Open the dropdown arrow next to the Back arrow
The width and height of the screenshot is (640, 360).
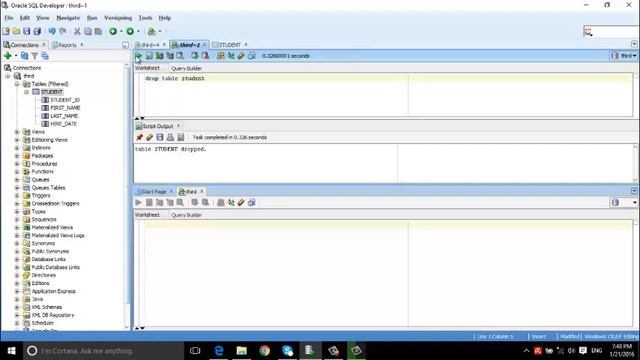(121, 31)
